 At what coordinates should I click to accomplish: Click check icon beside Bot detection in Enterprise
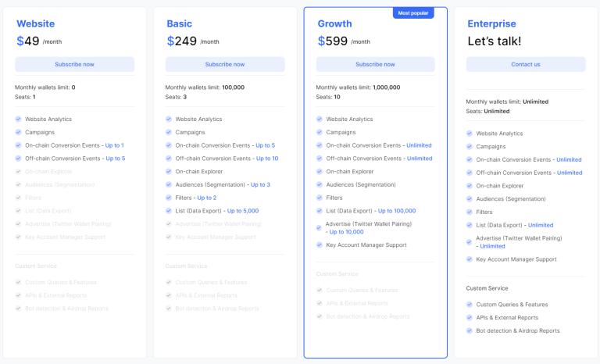pyautogui.click(x=470, y=330)
